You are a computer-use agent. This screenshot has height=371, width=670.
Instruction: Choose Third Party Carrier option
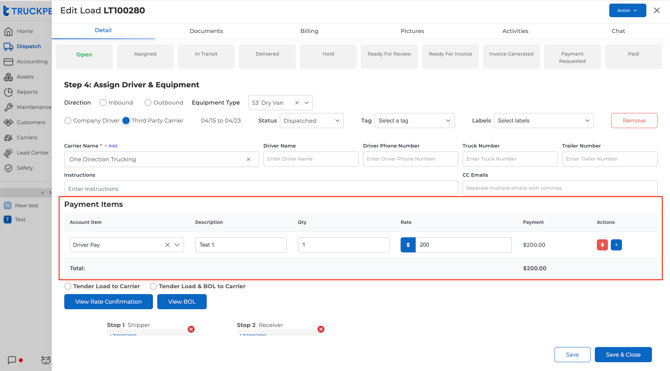[126, 121]
